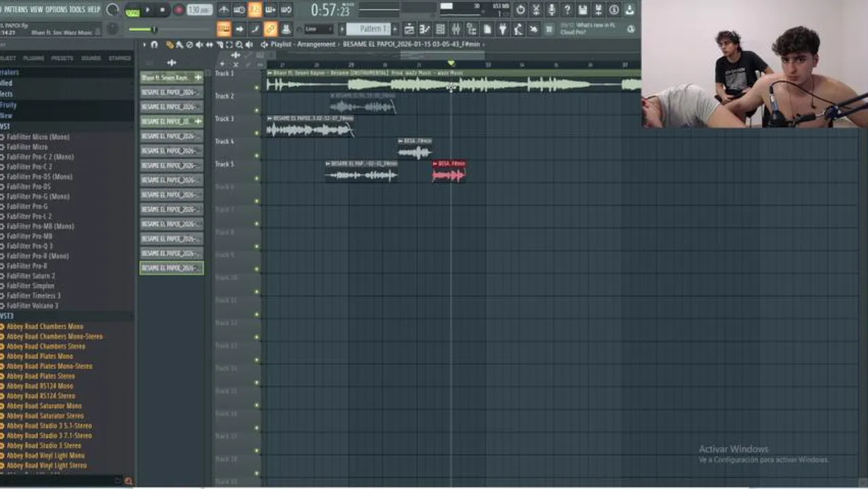Open the PATTERNS menu
The width and height of the screenshot is (868, 489).
(16, 9)
